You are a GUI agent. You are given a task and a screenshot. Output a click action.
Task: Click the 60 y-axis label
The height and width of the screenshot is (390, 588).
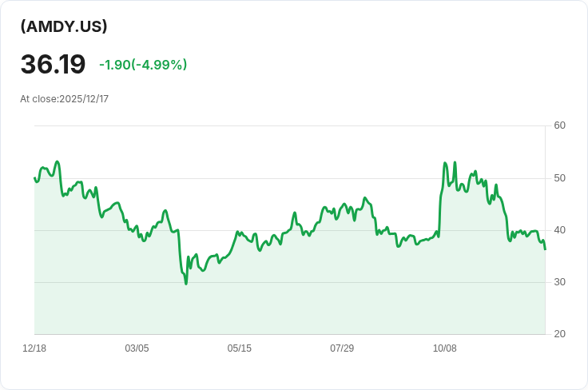pos(559,125)
